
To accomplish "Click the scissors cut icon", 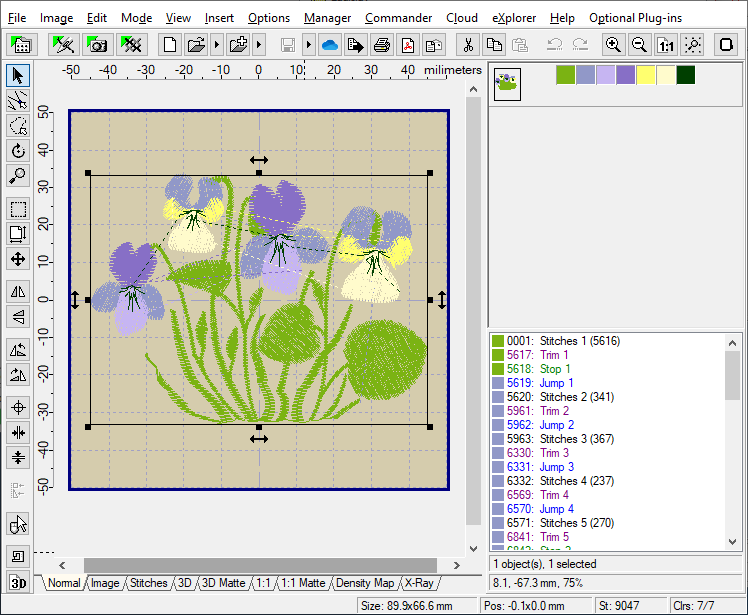I will point(467,45).
